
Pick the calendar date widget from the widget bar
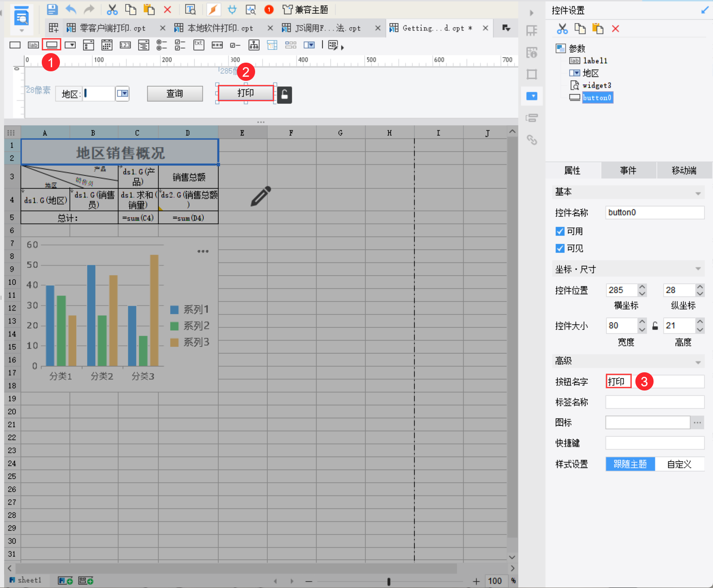(x=107, y=45)
